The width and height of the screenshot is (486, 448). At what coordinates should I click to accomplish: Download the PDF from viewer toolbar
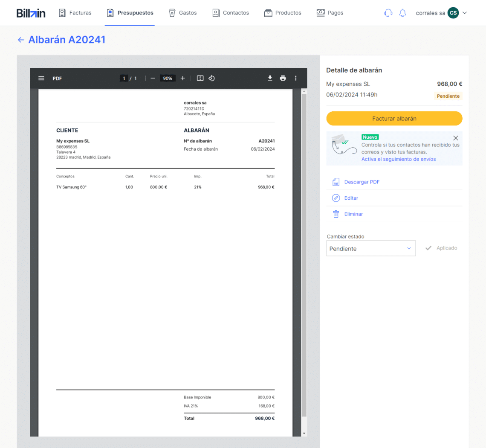coord(270,79)
